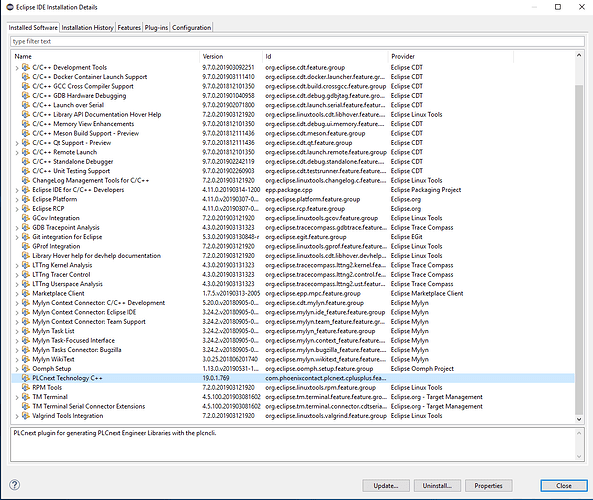The width and height of the screenshot is (593, 500).
Task: Click the RPM Tools feature icon
Action: [26, 388]
